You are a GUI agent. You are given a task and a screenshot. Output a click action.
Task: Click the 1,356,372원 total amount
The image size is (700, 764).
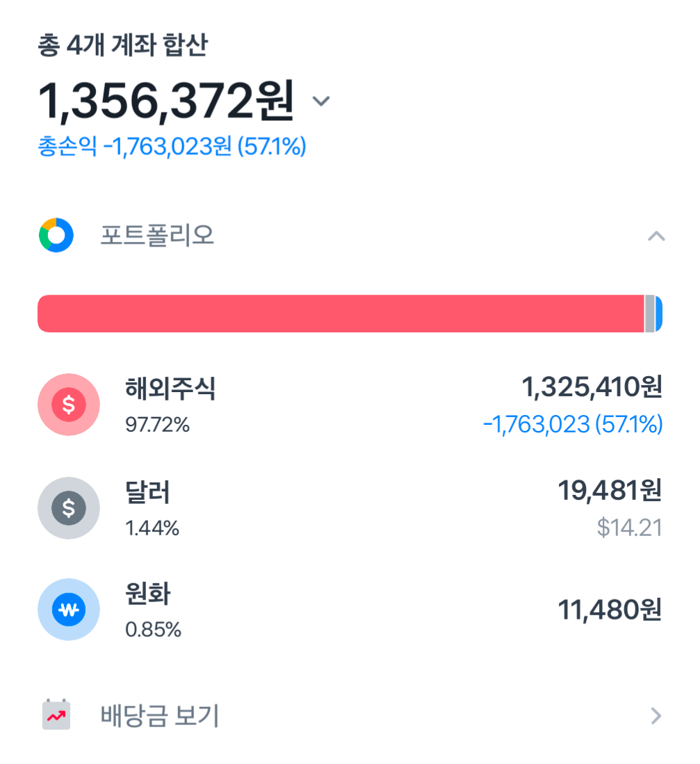point(165,101)
